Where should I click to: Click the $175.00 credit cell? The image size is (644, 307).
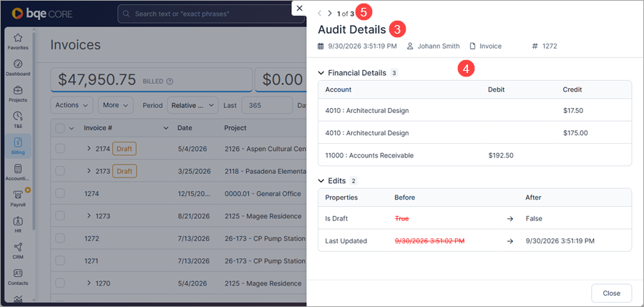tap(575, 132)
